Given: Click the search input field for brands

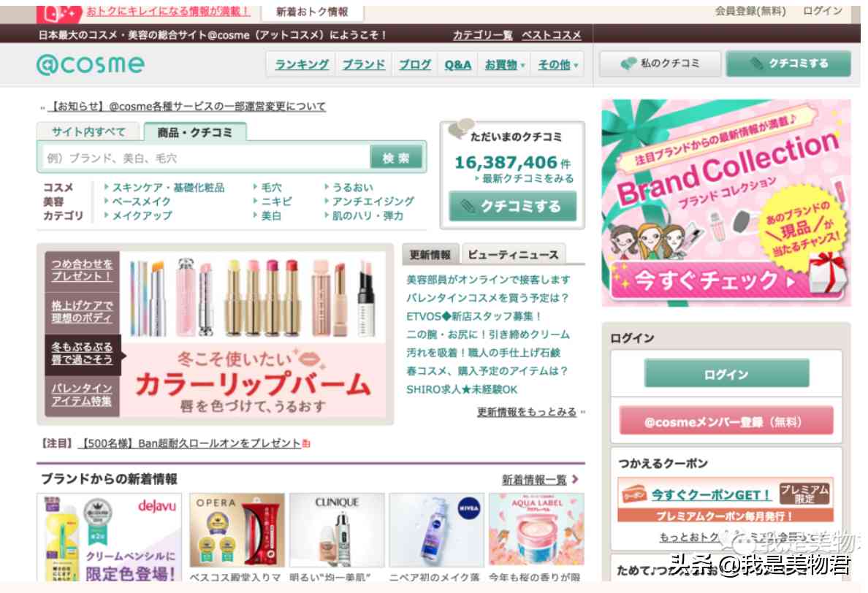Looking at the screenshot, I should coord(207,158).
